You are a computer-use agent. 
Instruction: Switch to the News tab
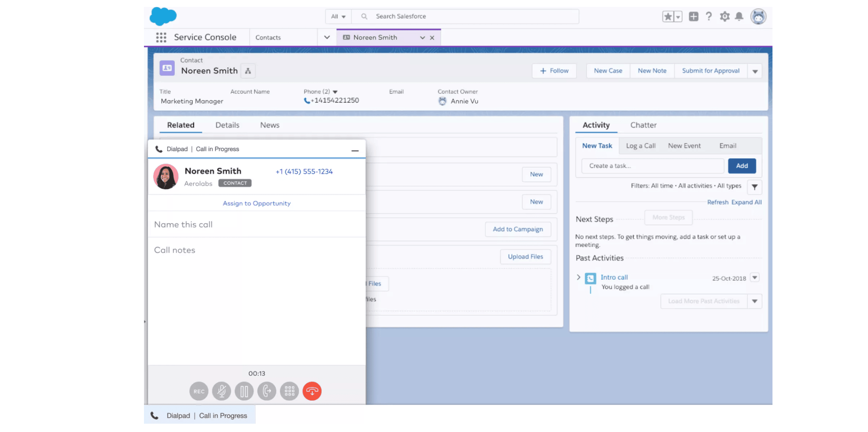pos(270,125)
